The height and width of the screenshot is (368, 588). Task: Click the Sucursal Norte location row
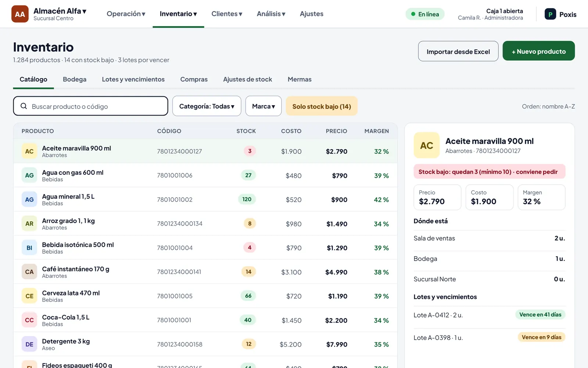(490, 279)
